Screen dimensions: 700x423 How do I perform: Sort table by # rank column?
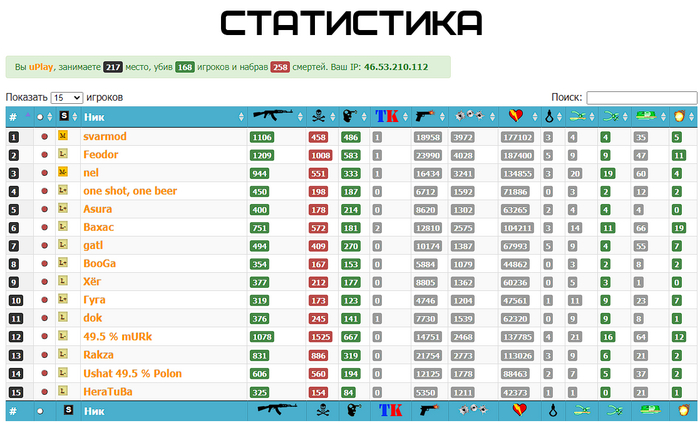click(13, 117)
